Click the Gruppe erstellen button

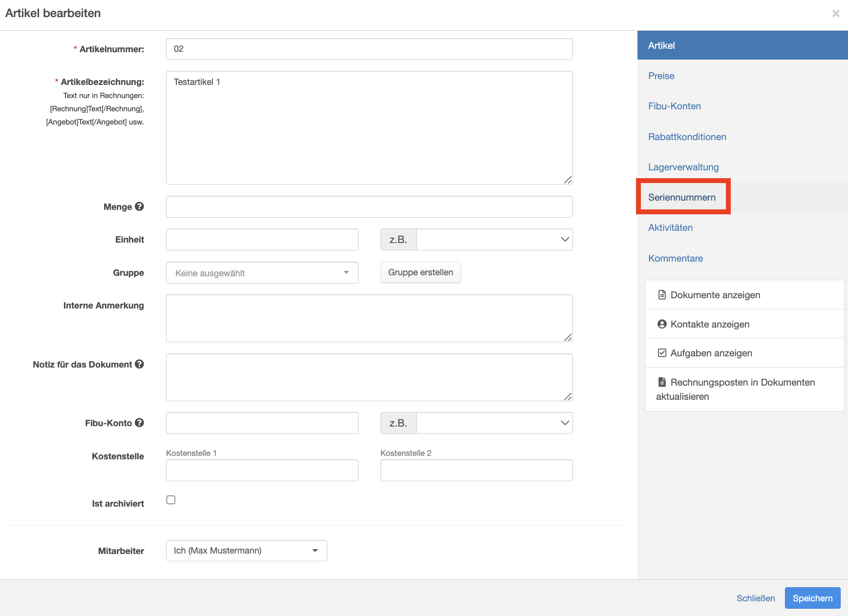(x=421, y=272)
